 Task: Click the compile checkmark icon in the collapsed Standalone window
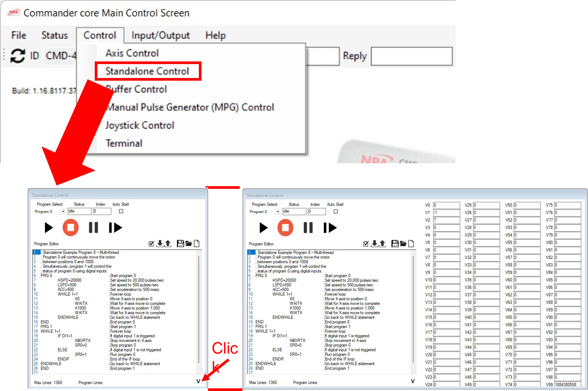point(151,244)
